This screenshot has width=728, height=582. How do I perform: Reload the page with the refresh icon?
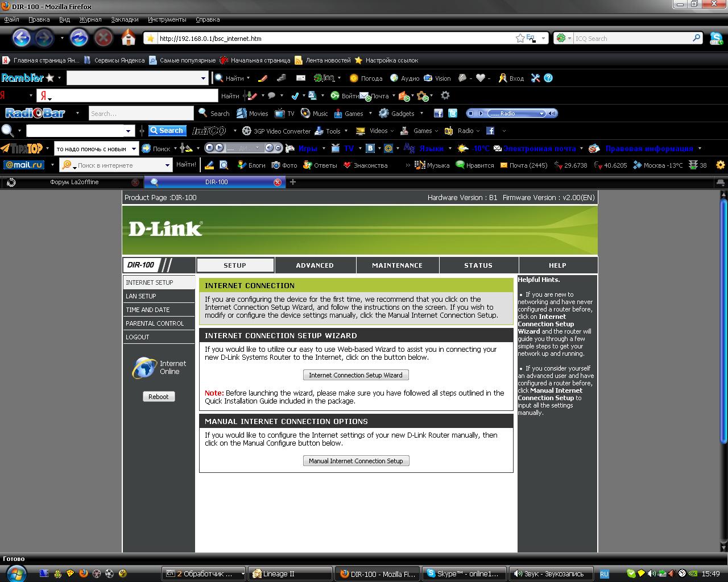point(78,38)
